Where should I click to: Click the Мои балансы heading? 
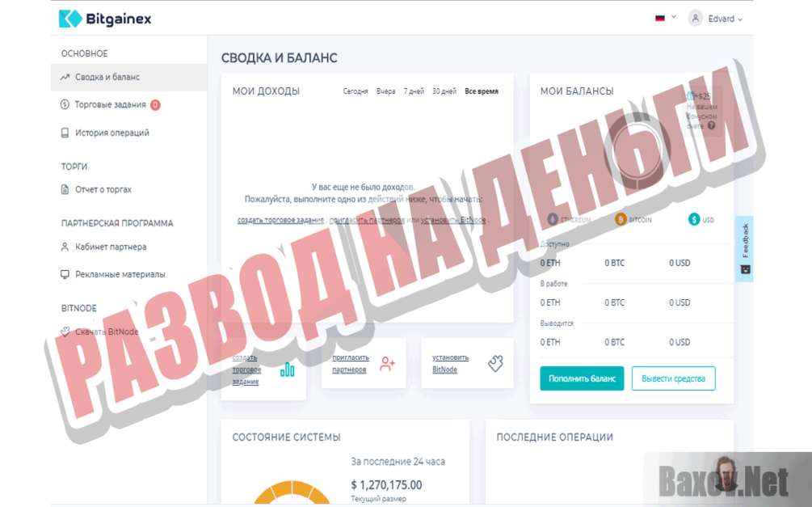pyautogui.click(x=577, y=91)
